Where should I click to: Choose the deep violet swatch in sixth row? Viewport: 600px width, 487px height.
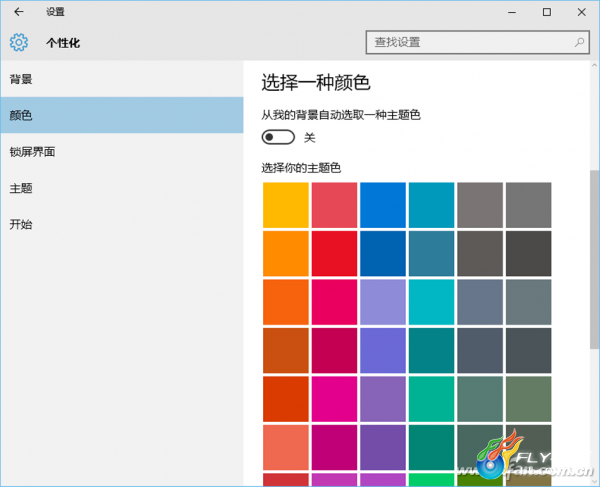383,448
